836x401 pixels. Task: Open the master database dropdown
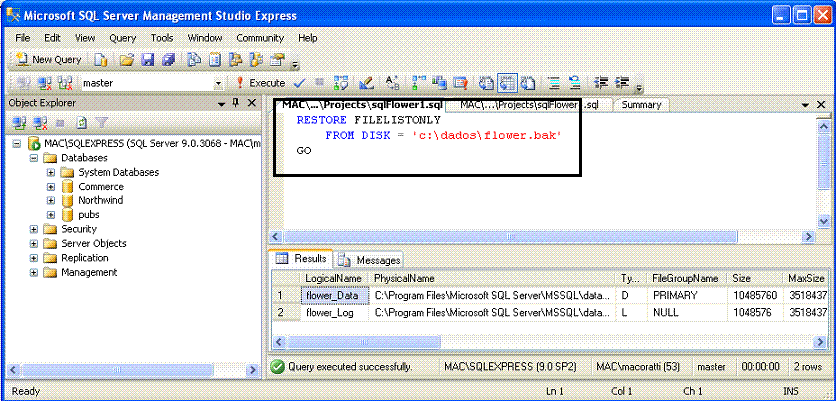pyautogui.click(x=218, y=84)
